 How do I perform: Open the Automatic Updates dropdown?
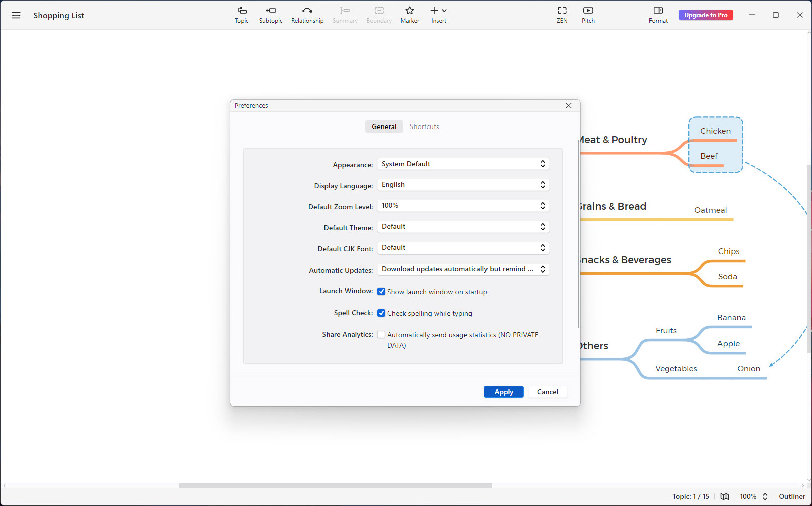[x=463, y=269]
